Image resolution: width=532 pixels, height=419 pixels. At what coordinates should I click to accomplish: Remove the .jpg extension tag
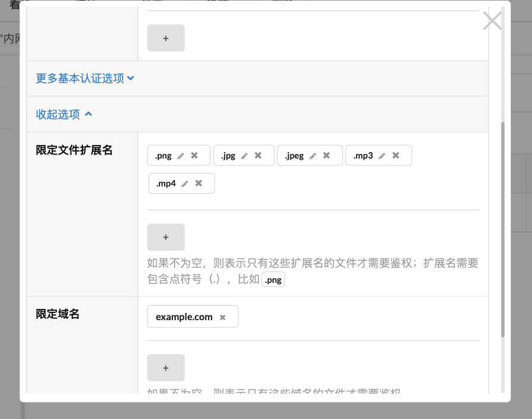pos(258,155)
